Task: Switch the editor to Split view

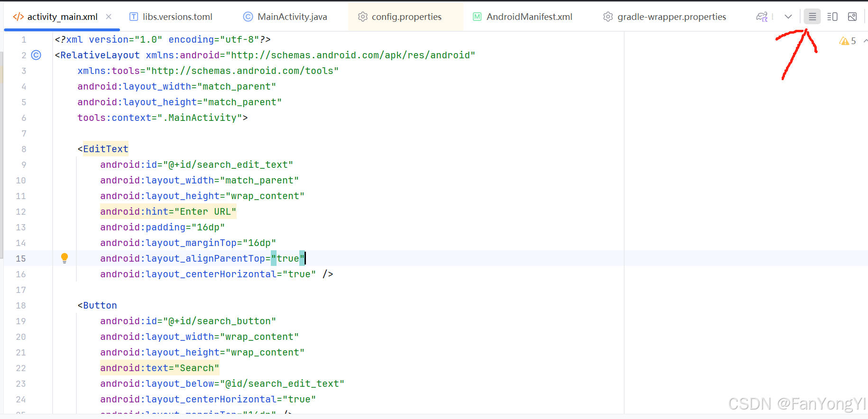Action: [x=832, y=17]
